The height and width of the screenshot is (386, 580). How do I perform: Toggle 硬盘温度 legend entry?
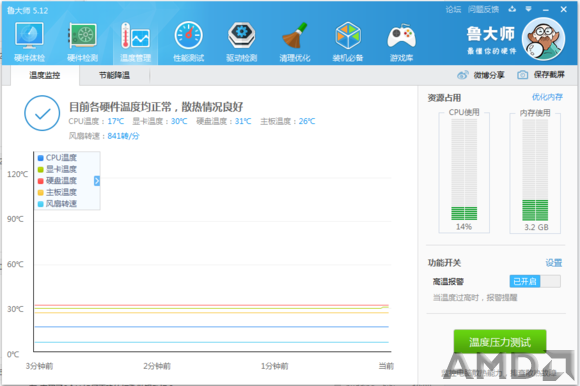[x=57, y=180]
